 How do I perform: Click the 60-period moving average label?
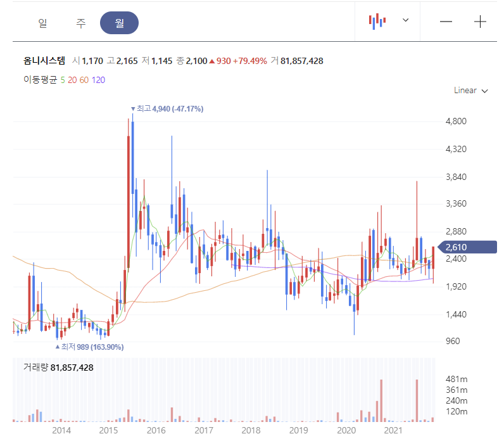click(x=84, y=80)
